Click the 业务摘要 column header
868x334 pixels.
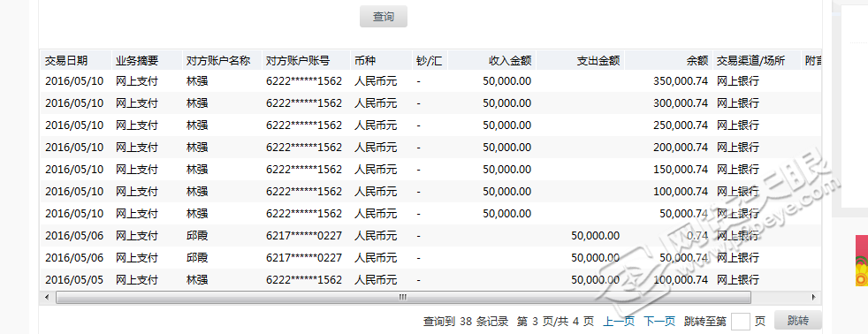[137, 61]
